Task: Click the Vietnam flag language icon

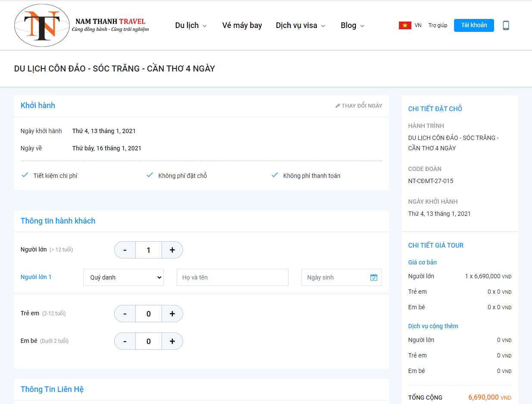Action: click(x=405, y=25)
